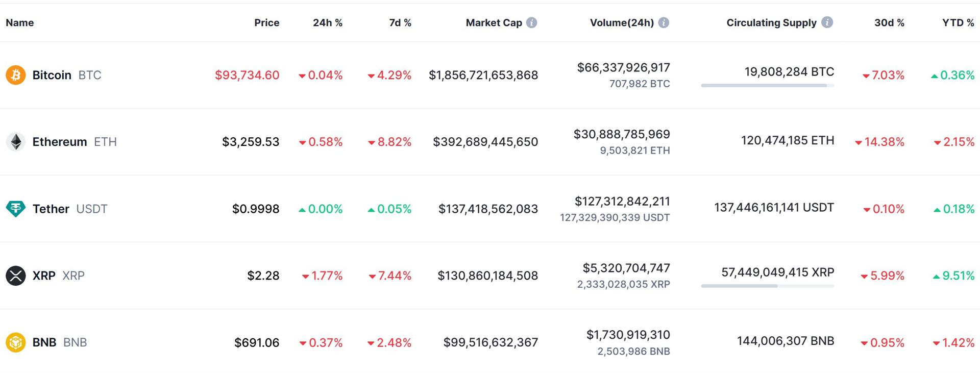The width and height of the screenshot is (980, 373).
Task: Click the Name column header
Action: (19, 22)
